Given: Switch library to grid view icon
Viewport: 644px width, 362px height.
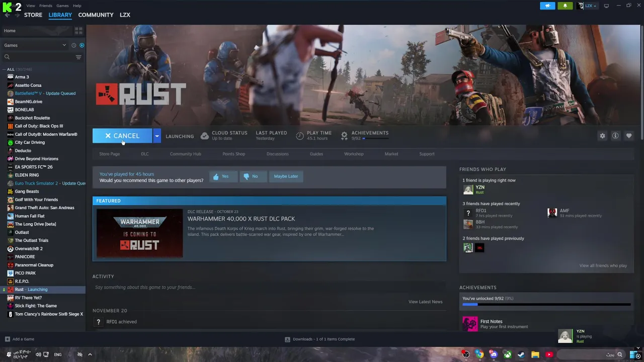Looking at the screenshot, I should tap(78, 31).
